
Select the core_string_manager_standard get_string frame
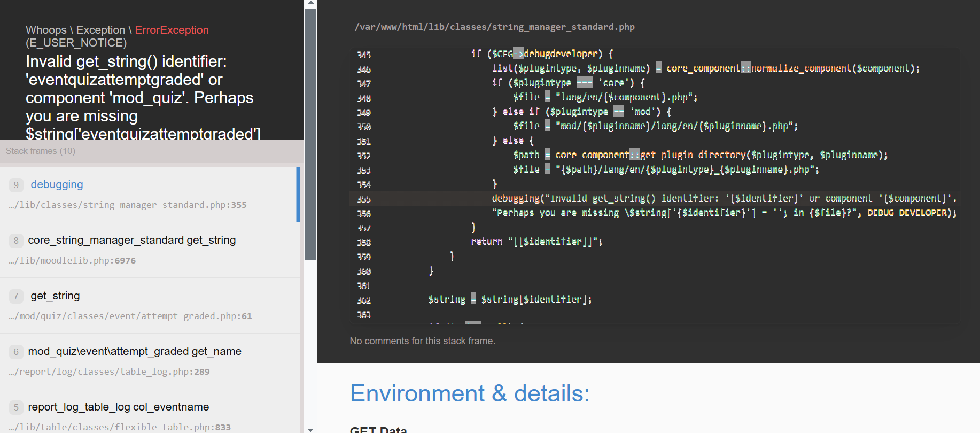[150, 250]
